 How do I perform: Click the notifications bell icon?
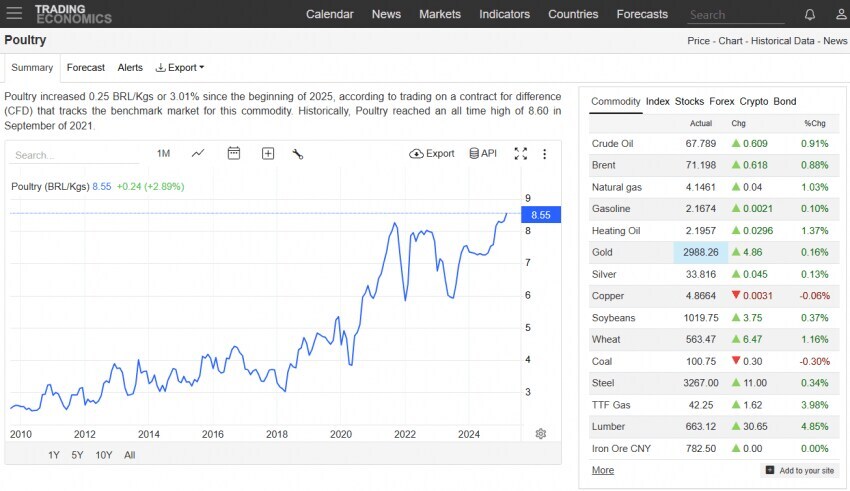810,14
